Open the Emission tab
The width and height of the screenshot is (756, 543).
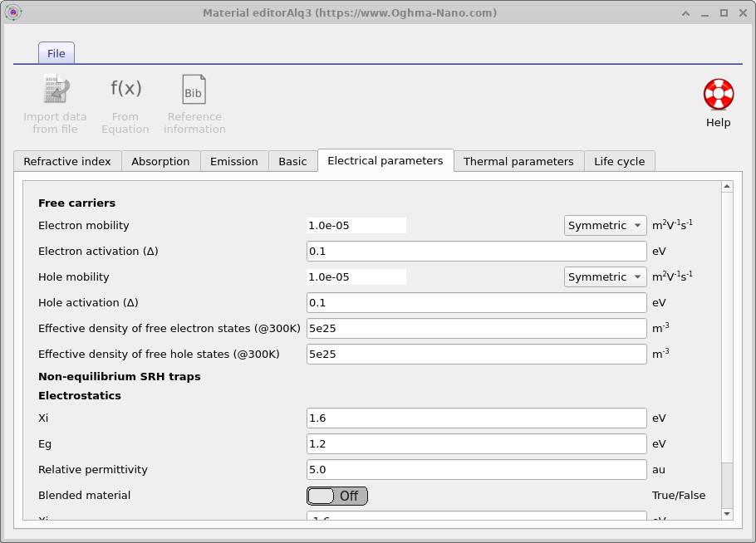click(233, 161)
